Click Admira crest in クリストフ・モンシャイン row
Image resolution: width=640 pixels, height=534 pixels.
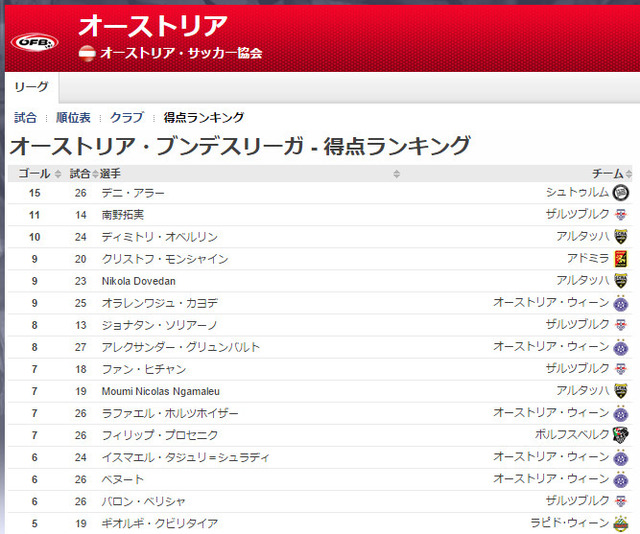[621, 258]
